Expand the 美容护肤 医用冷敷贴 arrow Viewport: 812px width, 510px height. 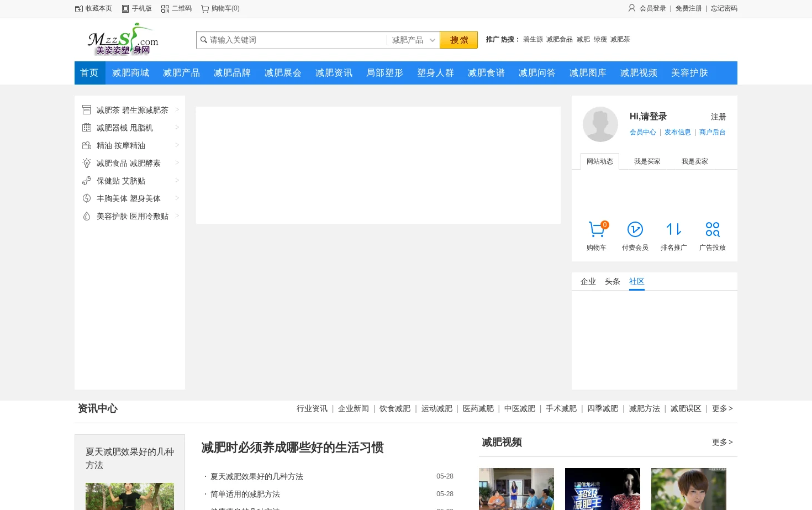tap(177, 215)
